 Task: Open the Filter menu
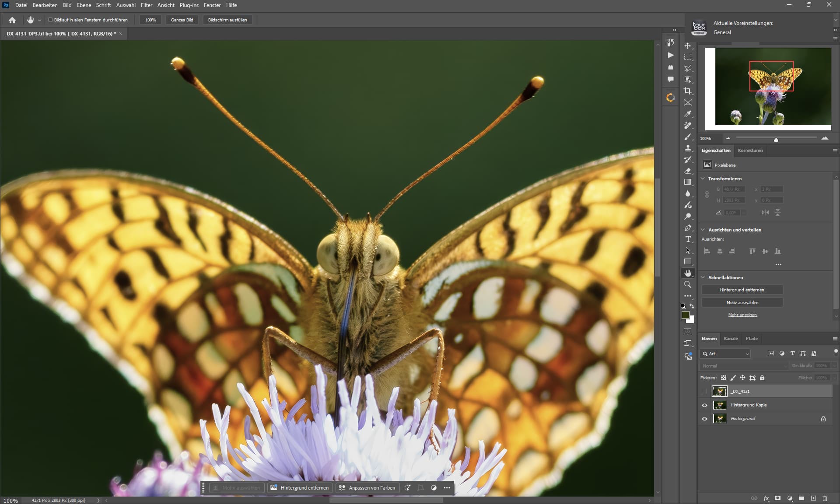(x=146, y=5)
